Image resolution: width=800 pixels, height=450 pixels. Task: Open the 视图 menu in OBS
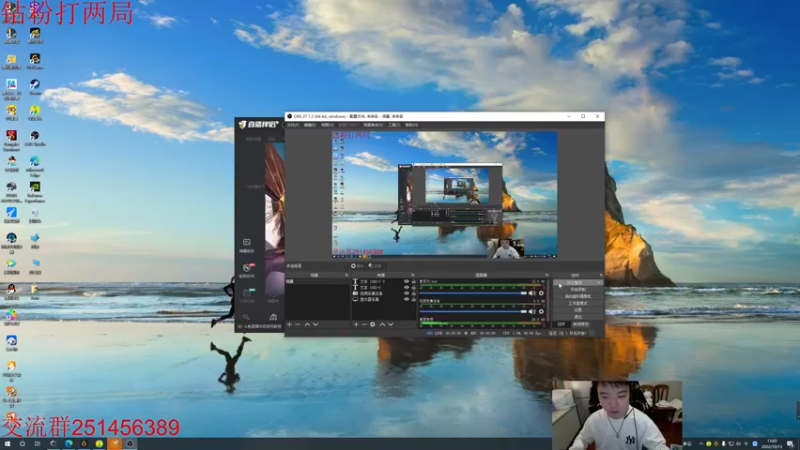click(327, 125)
